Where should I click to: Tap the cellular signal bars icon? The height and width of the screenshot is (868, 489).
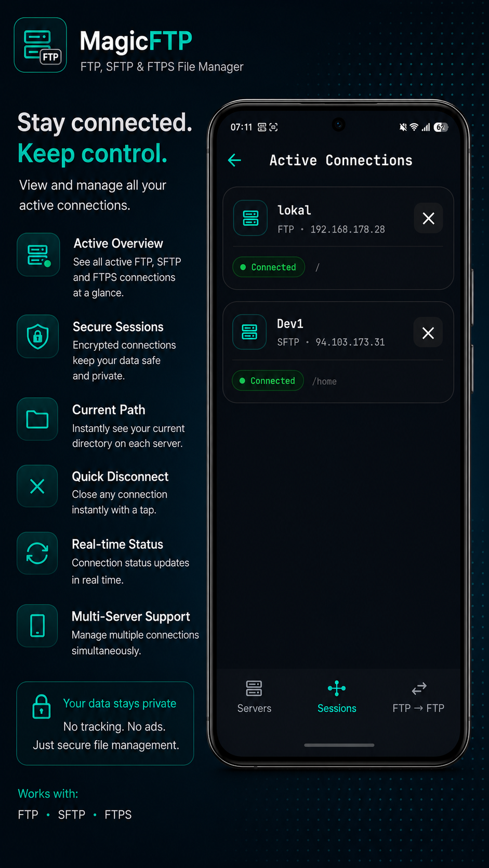tap(426, 127)
